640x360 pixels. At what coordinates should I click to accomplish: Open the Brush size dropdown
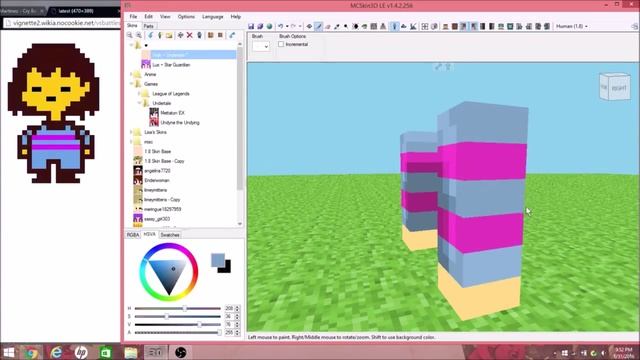pyautogui.click(x=261, y=46)
